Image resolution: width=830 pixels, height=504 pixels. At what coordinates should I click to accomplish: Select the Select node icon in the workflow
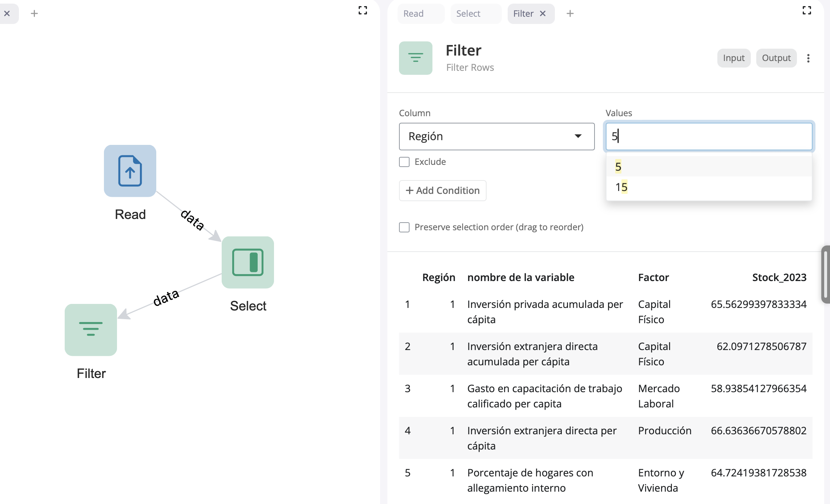(x=247, y=262)
